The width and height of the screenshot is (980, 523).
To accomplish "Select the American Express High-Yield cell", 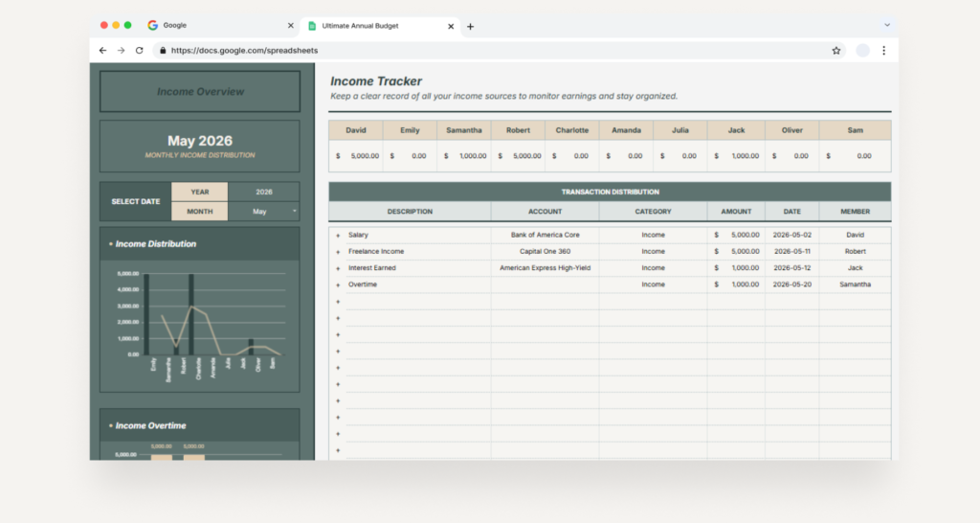I will (545, 268).
